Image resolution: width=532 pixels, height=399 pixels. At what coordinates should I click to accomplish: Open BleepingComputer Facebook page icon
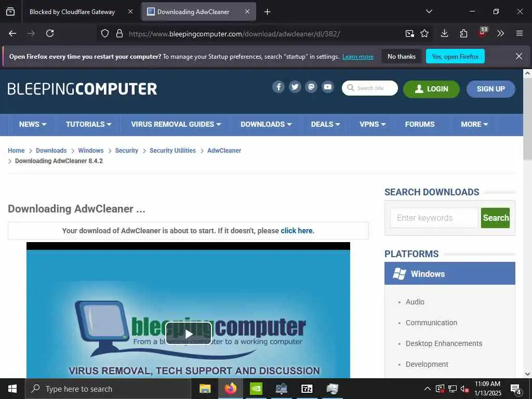[278, 87]
